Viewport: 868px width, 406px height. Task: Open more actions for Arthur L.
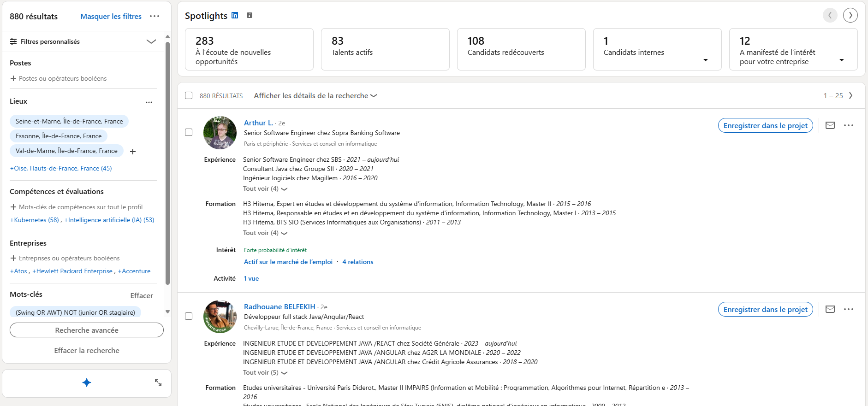pos(849,125)
